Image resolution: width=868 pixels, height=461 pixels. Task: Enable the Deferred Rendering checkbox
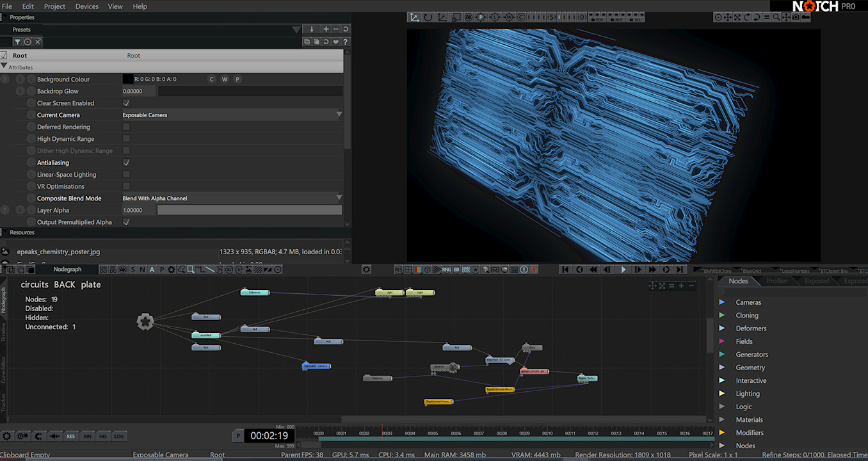point(126,127)
